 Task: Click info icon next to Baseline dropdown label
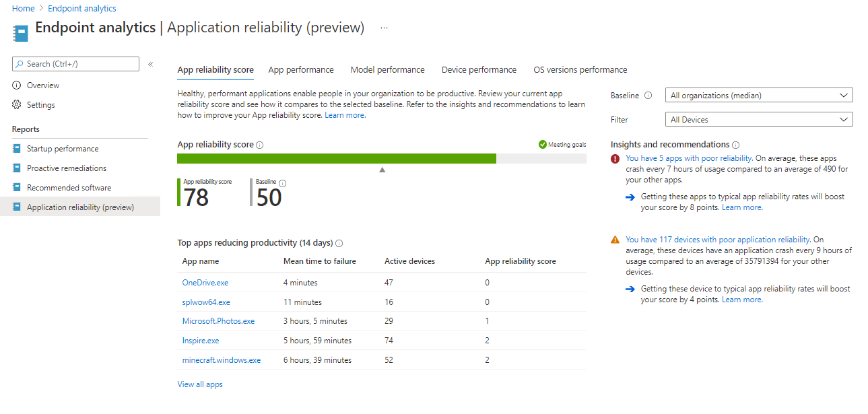pos(648,96)
